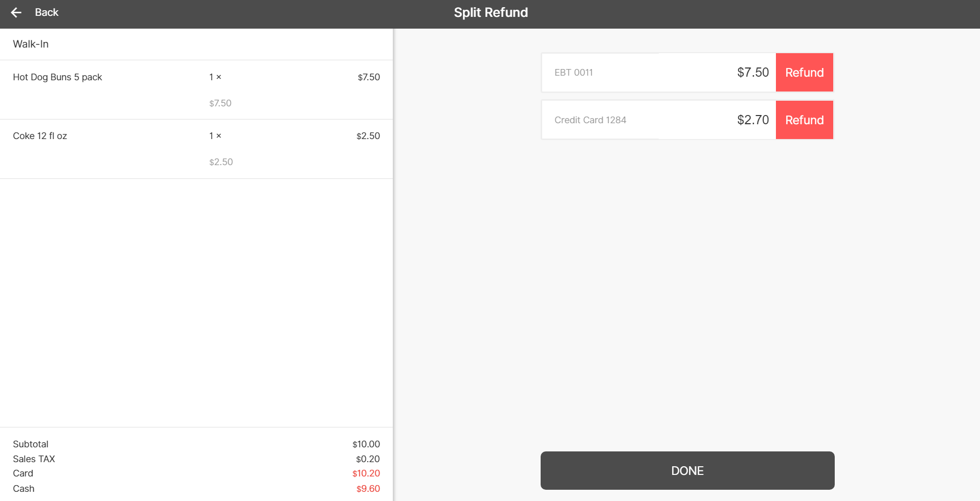Click the Sales TAX row

point(34,459)
